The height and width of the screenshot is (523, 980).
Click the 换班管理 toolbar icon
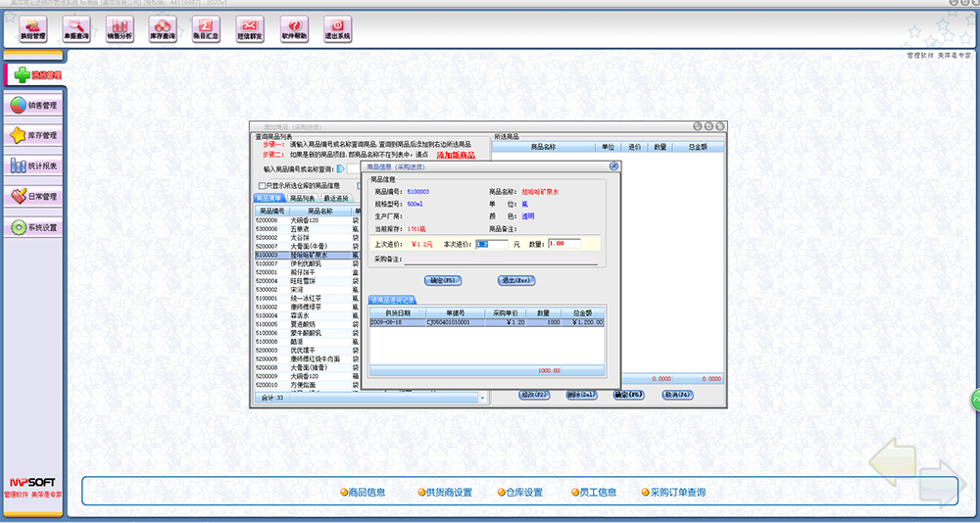(x=32, y=28)
